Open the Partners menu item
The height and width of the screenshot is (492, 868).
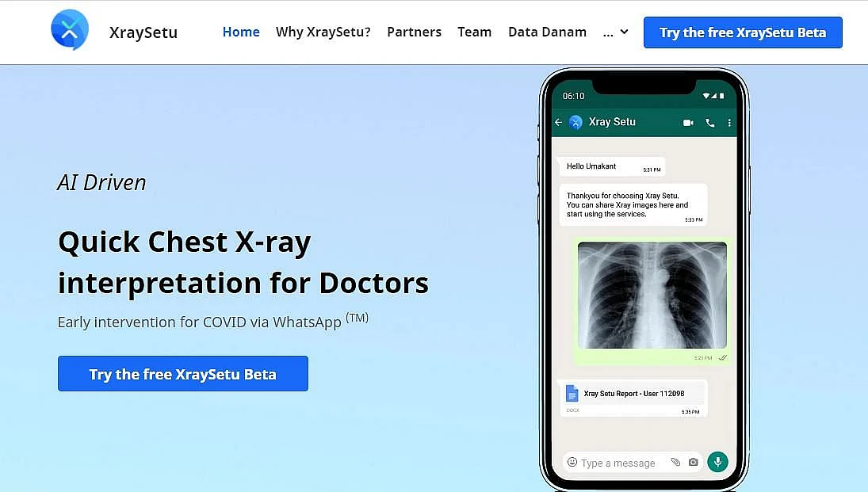414,32
